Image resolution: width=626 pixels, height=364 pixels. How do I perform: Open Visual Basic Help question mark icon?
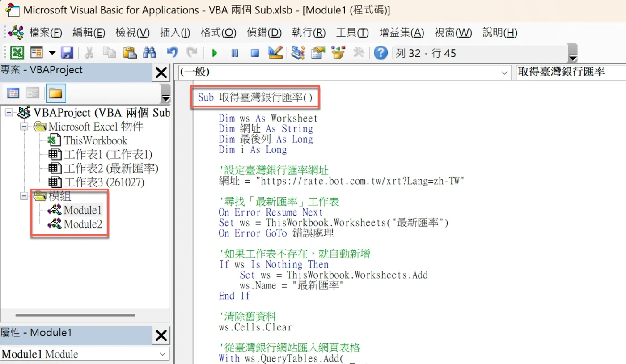tap(381, 53)
